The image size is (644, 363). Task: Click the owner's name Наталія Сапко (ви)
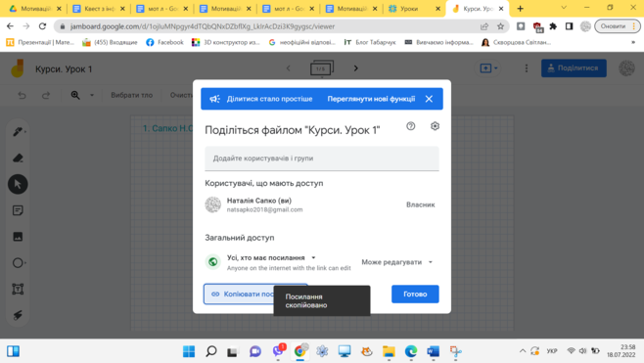point(259,201)
